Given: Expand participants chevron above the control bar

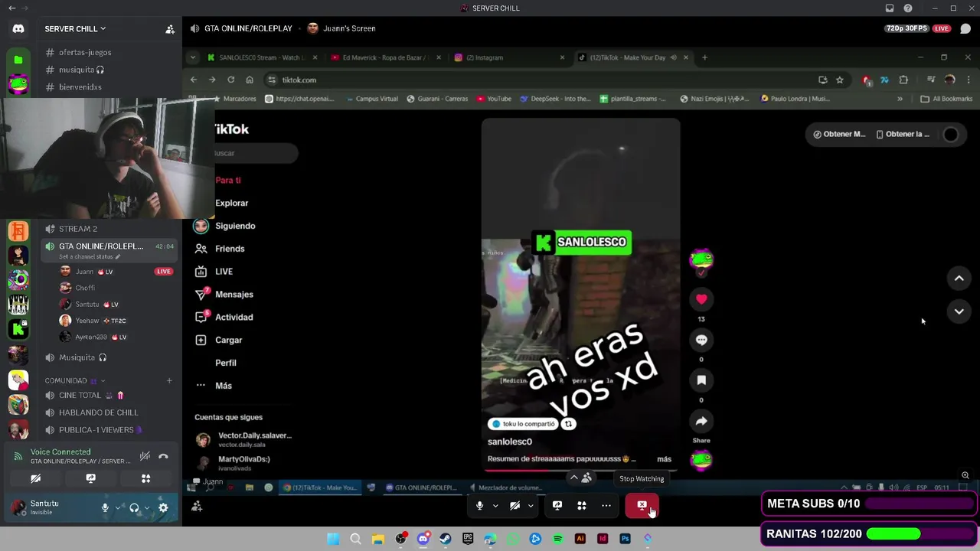Looking at the screenshot, I should [574, 478].
